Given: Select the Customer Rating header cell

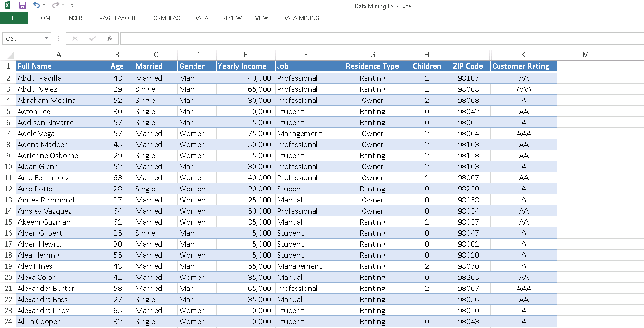Looking at the screenshot, I should [523, 66].
